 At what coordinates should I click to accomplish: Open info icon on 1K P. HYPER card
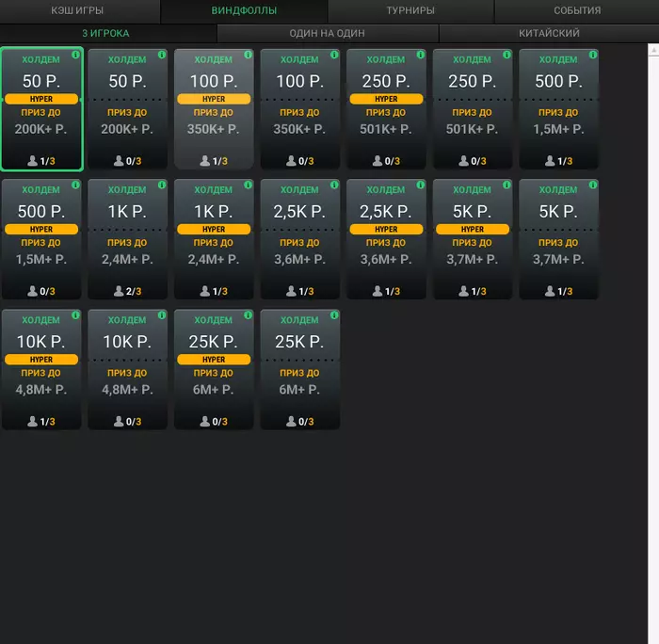coord(248,185)
